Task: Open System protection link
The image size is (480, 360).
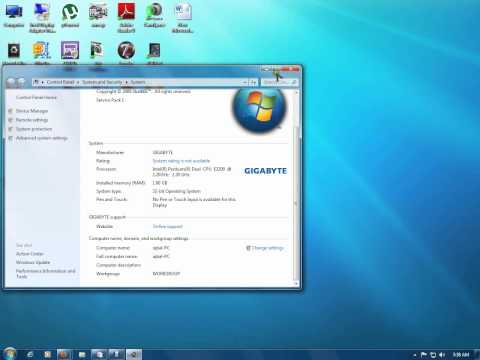Action: pyautogui.click(x=34, y=129)
